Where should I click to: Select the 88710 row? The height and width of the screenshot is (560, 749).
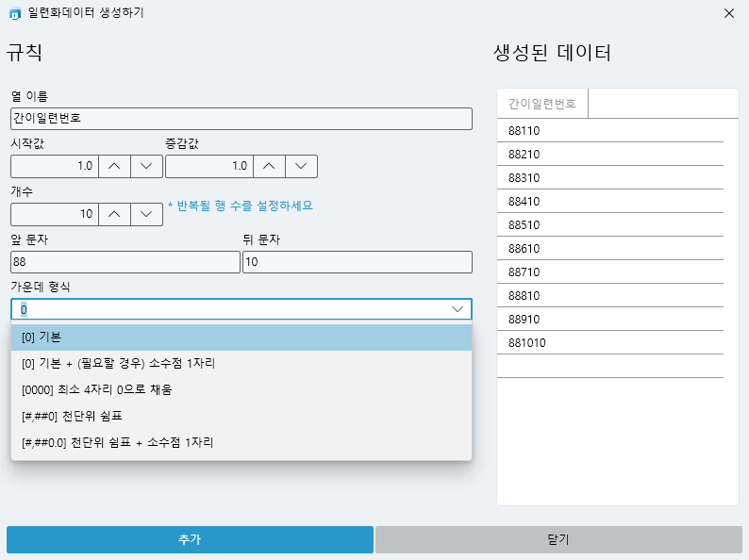pyautogui.click(x=610, y=272)
